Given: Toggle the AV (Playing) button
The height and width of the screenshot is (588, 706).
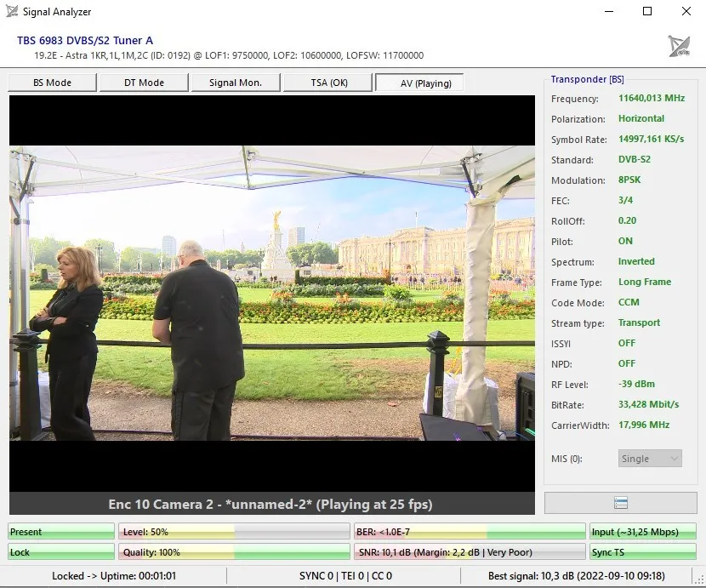Looking at the screenshot, I should [x=419, y=83].
